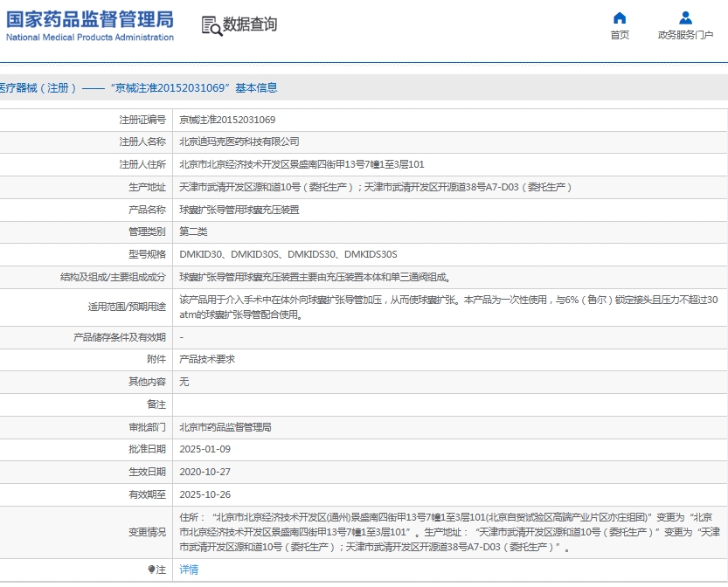Image resolution: width=728 pixels, height=587 pixels.
Task: Click the 管理类别 label
Action: 147,231
